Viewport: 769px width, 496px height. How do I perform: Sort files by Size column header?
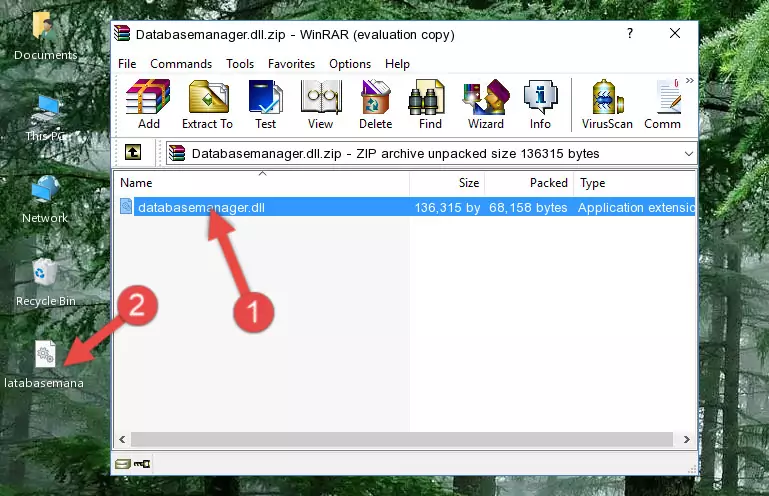tap(447, 183)
